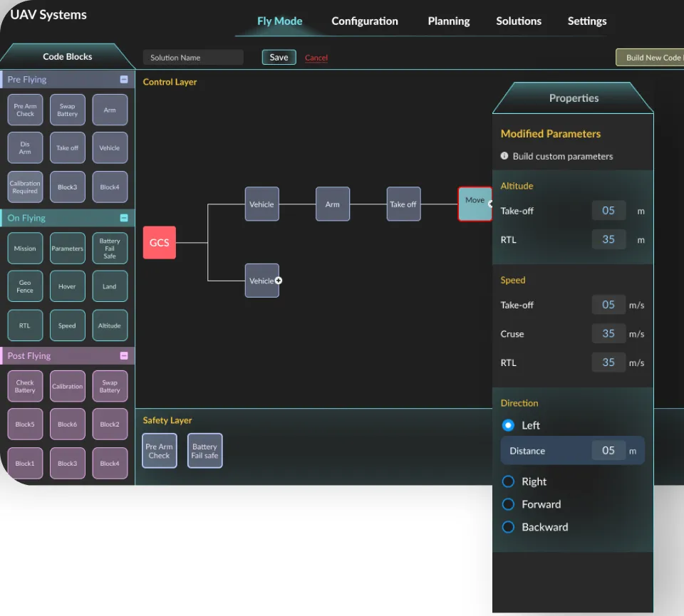This screenshot has width=684, height=616.
Task: Click the Build New Code button
Action: pyautogui.click(x=650, y=58)
